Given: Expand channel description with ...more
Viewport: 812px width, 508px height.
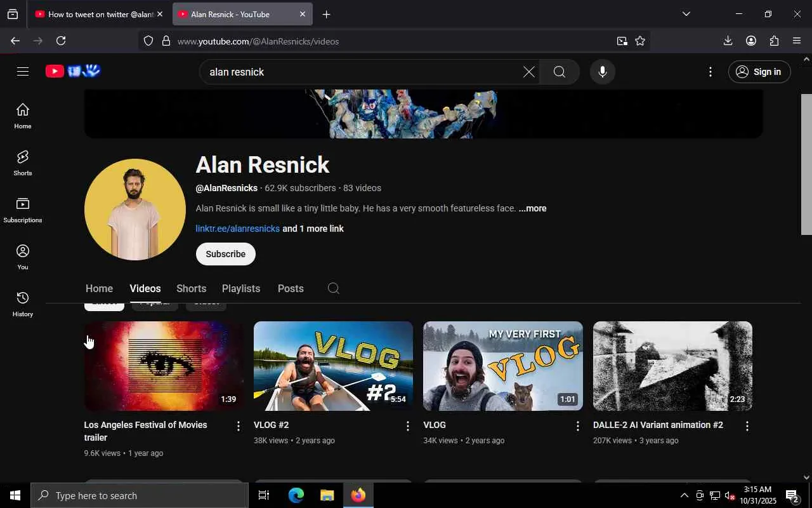Looking at the screenshot, I should pyautogui.click(x=532, y=208).
